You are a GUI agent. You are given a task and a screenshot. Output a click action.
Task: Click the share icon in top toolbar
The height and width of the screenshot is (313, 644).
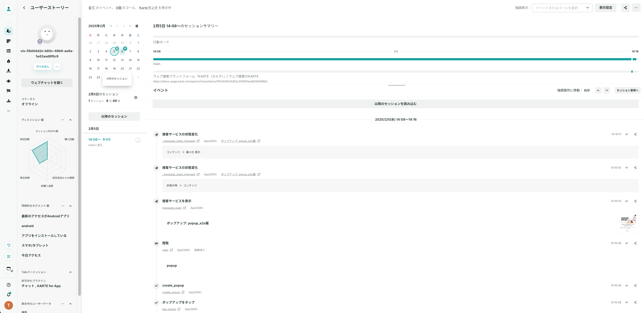[625, 8]
